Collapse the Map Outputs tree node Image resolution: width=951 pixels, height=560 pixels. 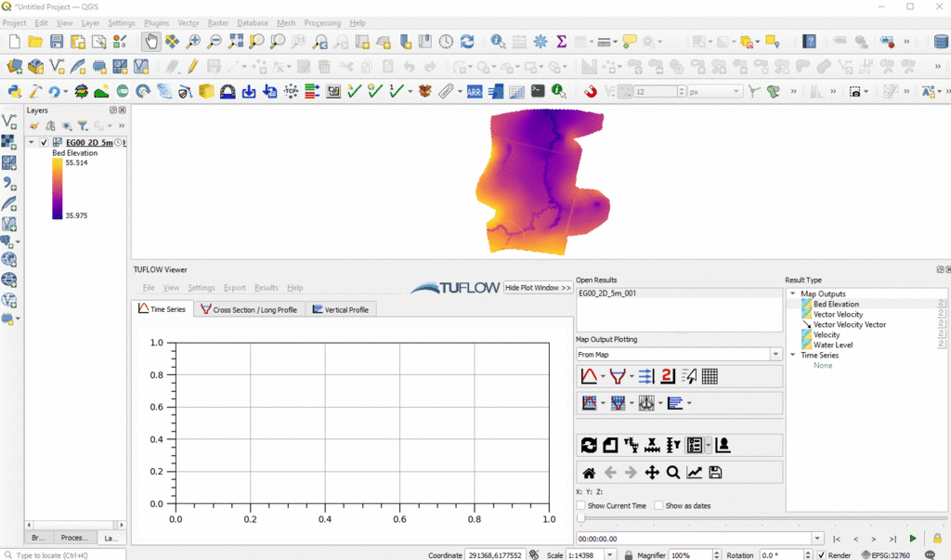click(793, 294)
